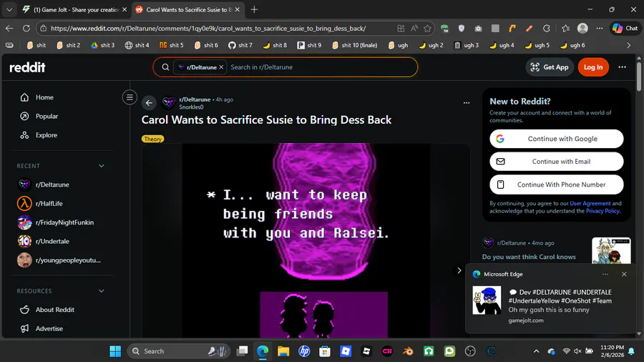Open Edge settings and more menu
644x362 pixels.
pyautogui.click(x=600, y=29)
